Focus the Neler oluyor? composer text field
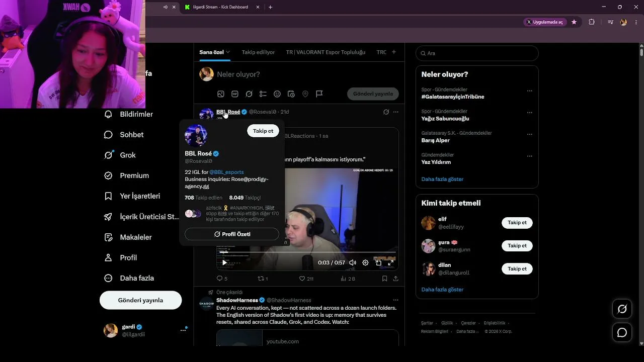 tap(307, 74)
